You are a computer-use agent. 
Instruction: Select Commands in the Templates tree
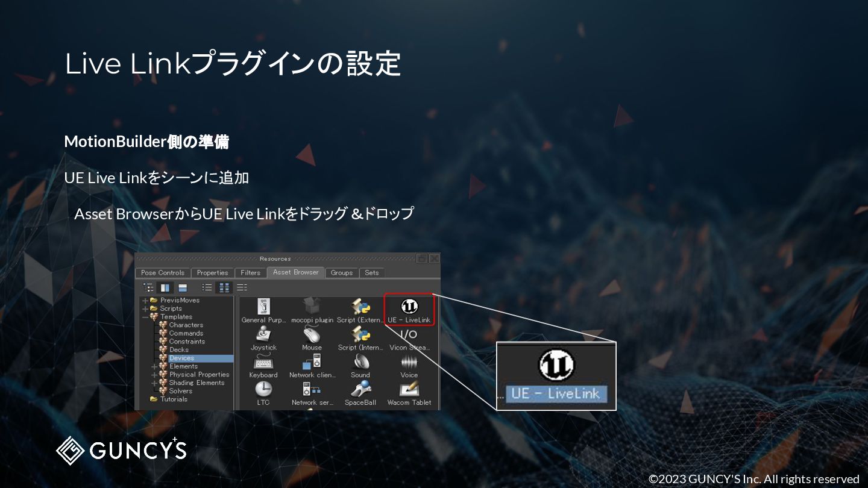coord(186,333)
